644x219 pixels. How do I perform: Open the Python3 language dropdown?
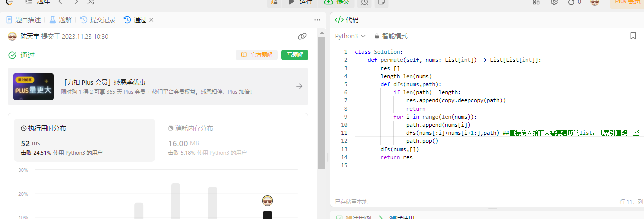pyautogui.click(x=350, y=36)
